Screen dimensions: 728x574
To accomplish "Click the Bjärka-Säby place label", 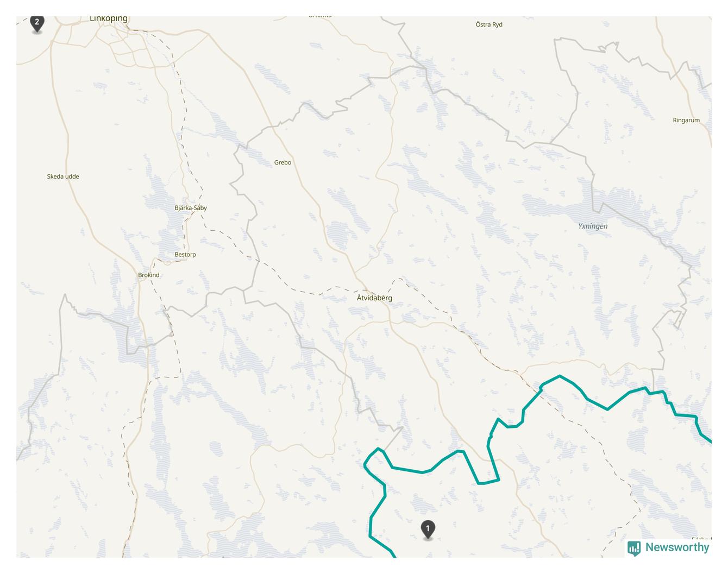I will tap(191, 208).
